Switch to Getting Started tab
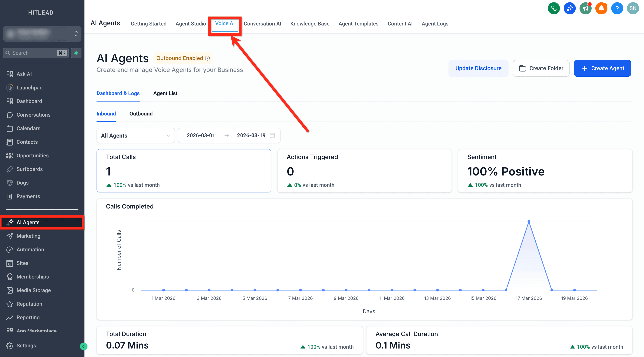 point(149,24)
